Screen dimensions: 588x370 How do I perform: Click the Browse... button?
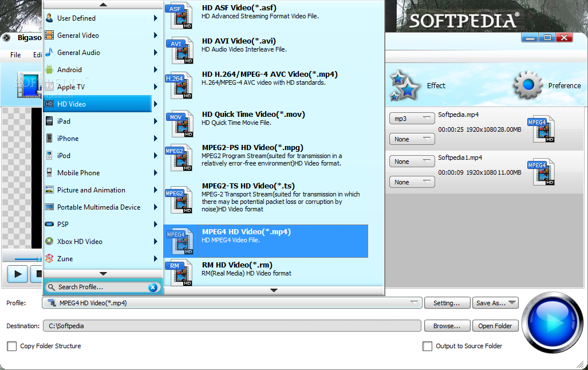click(447, 326)
